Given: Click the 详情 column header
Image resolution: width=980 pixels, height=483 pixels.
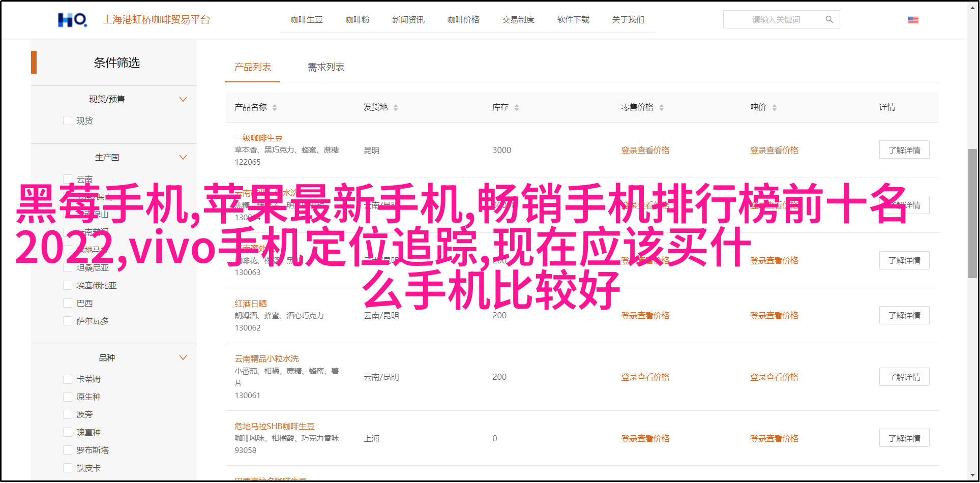Looking at the screenshot, I should (x=887, y=107).
